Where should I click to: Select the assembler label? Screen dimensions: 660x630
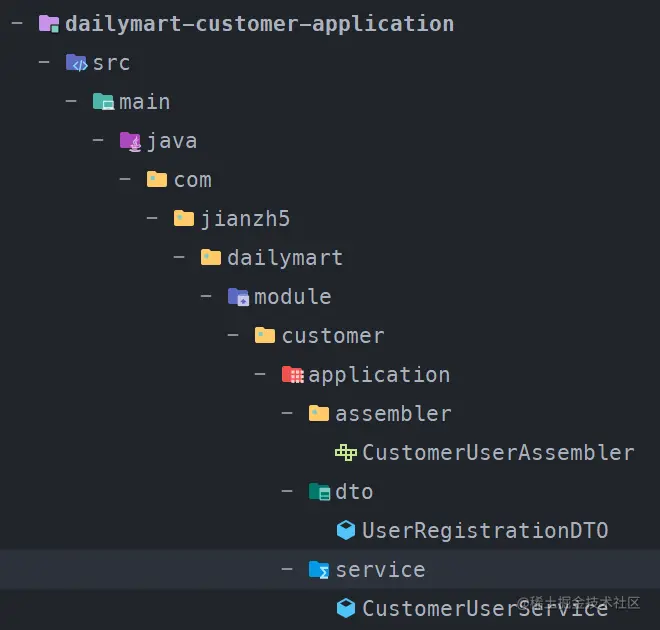click(x=393, y=414)
